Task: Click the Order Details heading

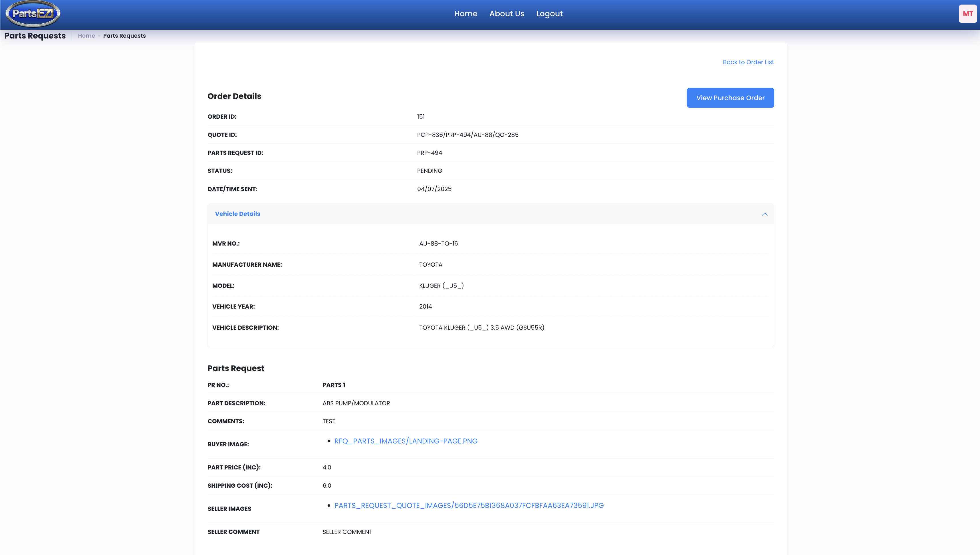Action: pos(234,96)
